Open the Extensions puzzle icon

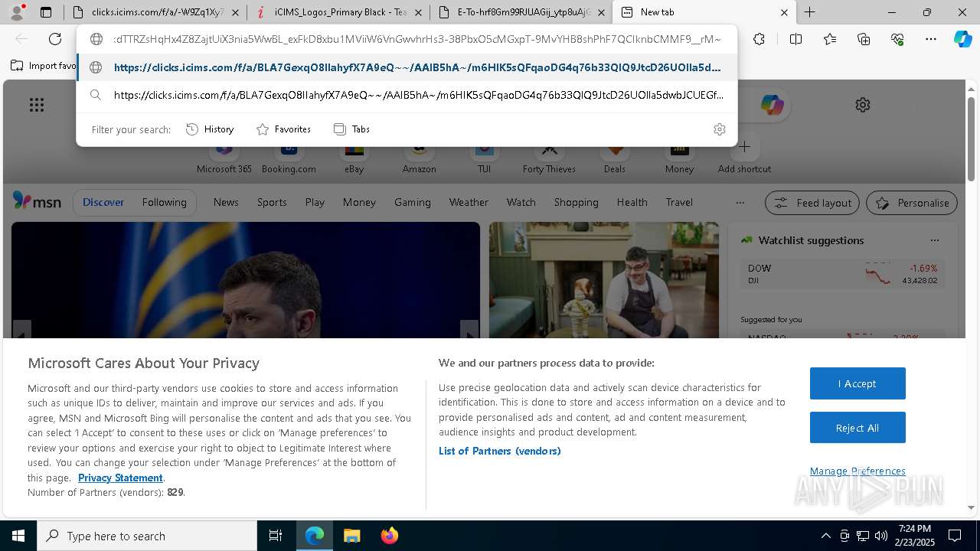pyautogui.click(x=759, y=39)
